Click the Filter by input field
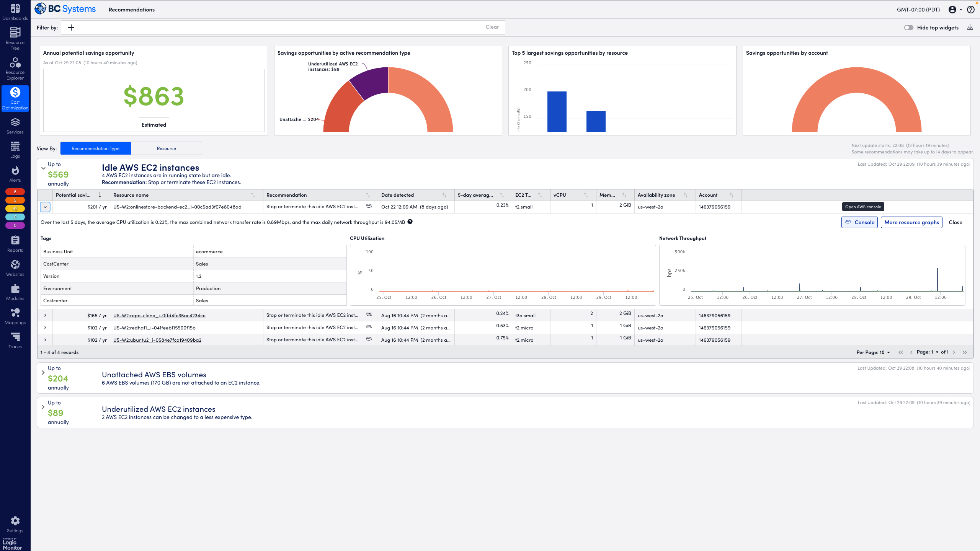The width and height of the screenshot is (980, 551). point(283,28)
